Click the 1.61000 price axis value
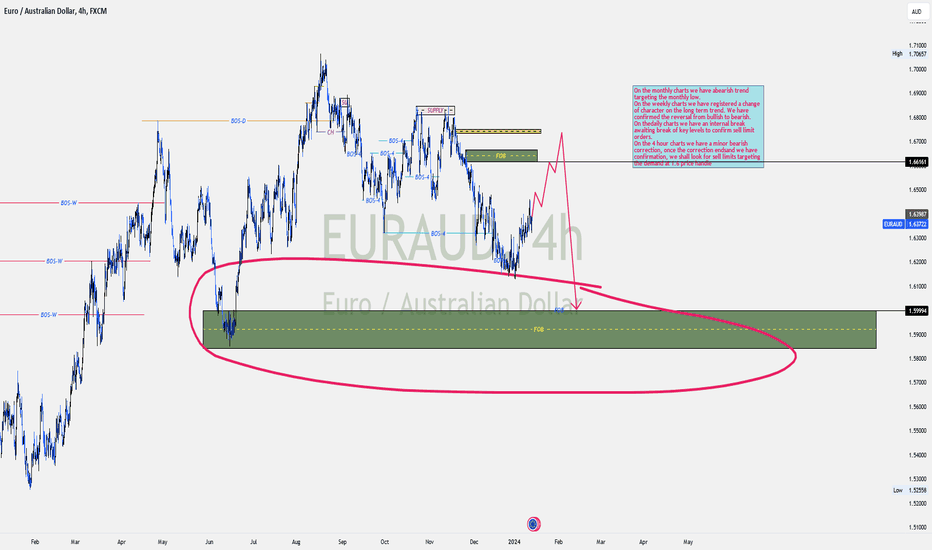Screen dimensions: 932x550 click(x=917, y=286)
